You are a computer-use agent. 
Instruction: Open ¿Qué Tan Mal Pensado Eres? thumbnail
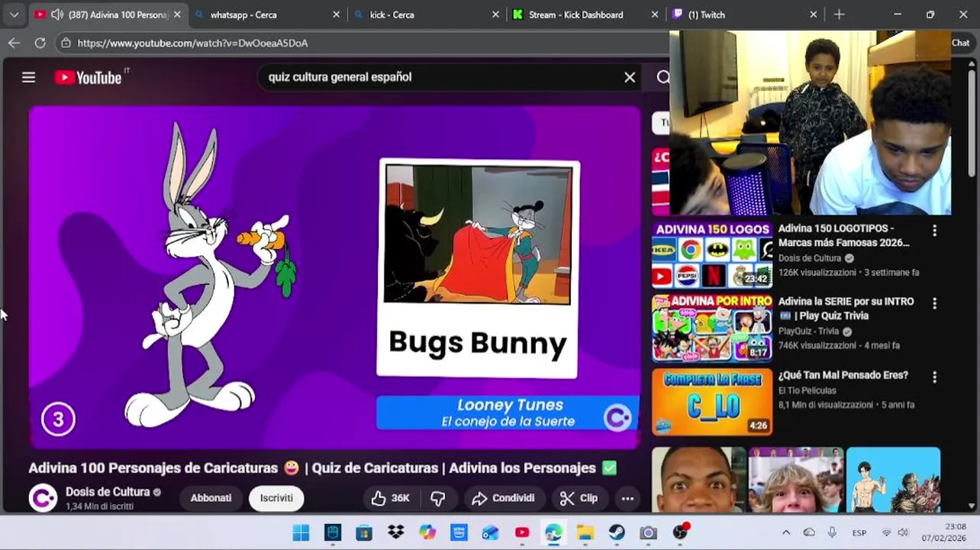[712, 402]
